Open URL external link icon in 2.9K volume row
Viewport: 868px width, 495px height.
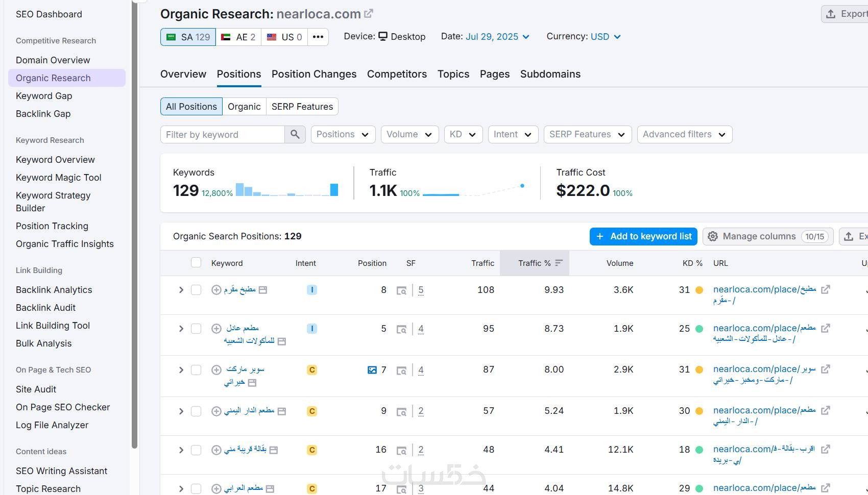pyautogui.click(x=826, y=369)
